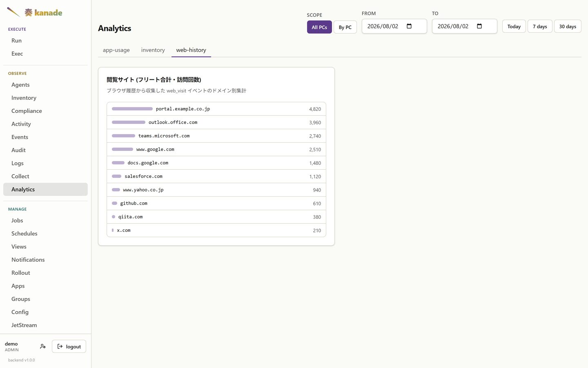Open Schedules in the sidebar
This screenshot has width=588, height=368.
(45, 233)
